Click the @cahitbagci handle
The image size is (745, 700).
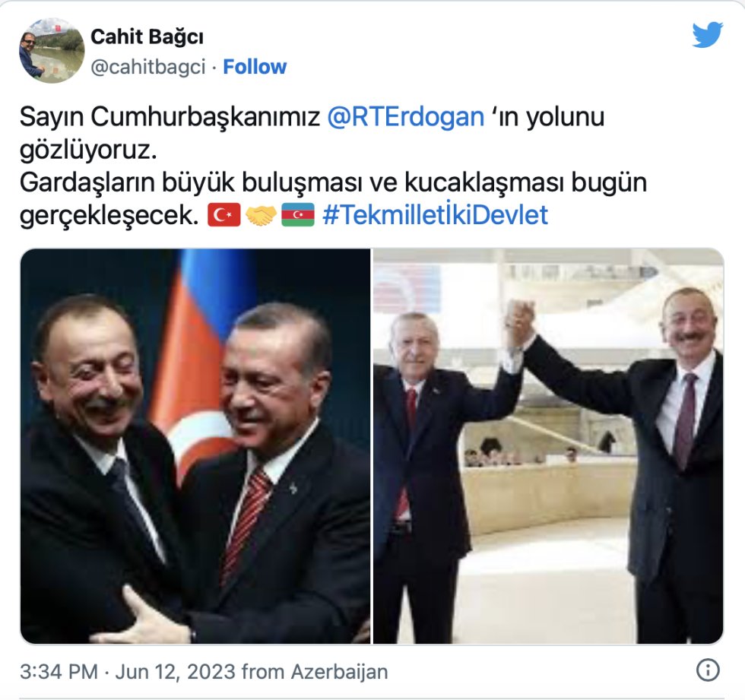tap(147, 67)
